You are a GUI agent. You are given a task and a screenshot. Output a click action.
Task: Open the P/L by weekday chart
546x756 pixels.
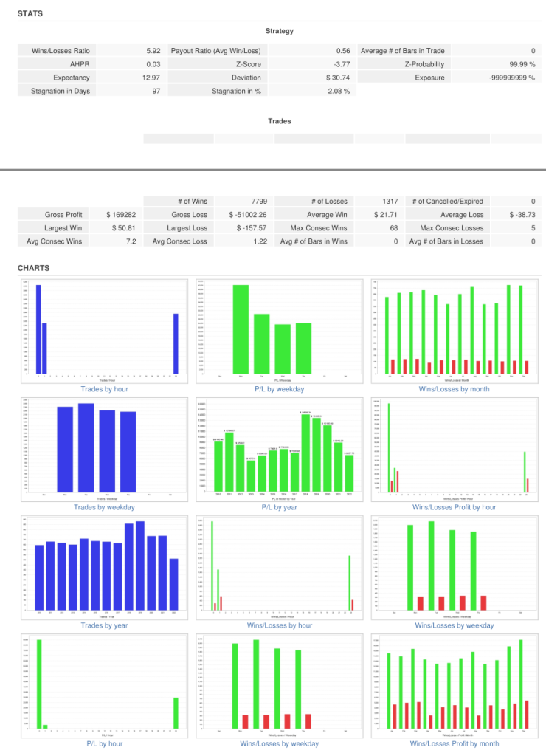tap(280, 331)
